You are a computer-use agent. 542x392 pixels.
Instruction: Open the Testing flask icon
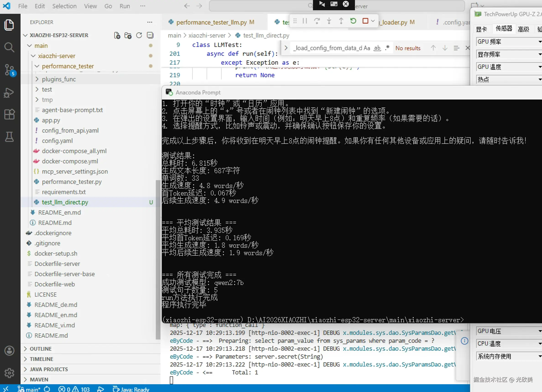pos(9,137)
